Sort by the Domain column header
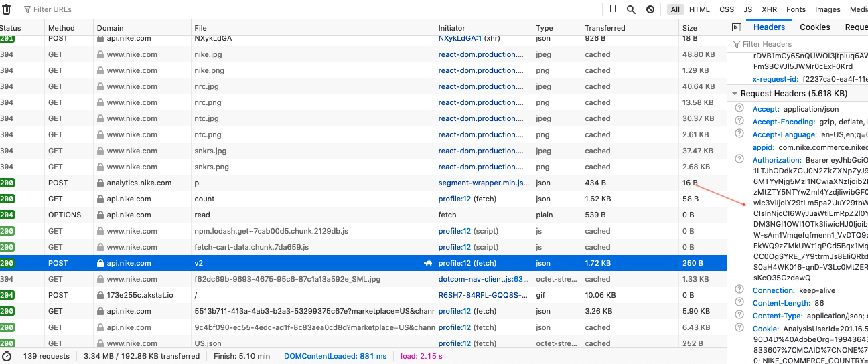 (x=142, y=28)
